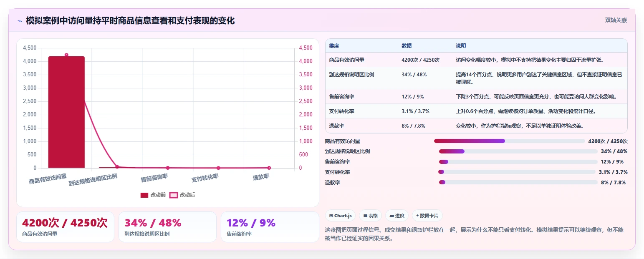Click the 到达规格说明区比例 x-axis label
Screen dimensions: 644x259
pyautogui.click(x=93, y=180)
